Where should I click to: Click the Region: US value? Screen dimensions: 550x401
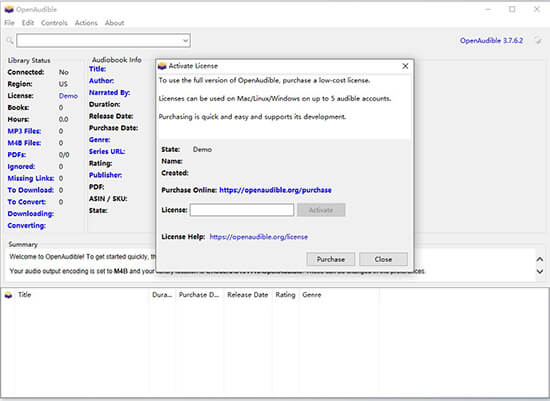click(x=63, y=84)
